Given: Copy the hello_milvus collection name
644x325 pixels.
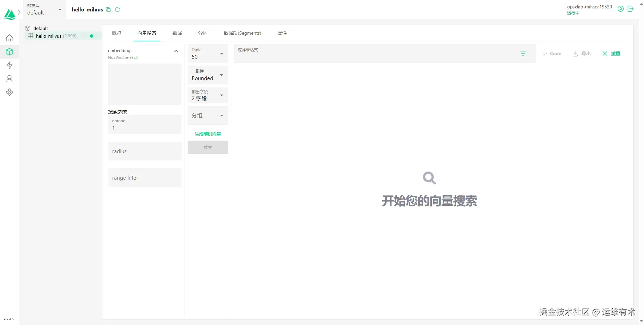Looking at the screenshot, I should pyautogui.click(x=108, y=9).
